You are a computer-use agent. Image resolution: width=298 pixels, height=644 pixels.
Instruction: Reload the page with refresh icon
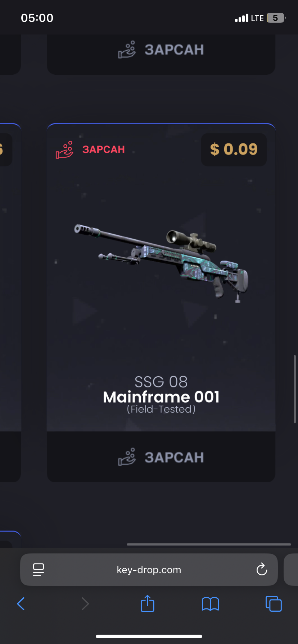262,569
